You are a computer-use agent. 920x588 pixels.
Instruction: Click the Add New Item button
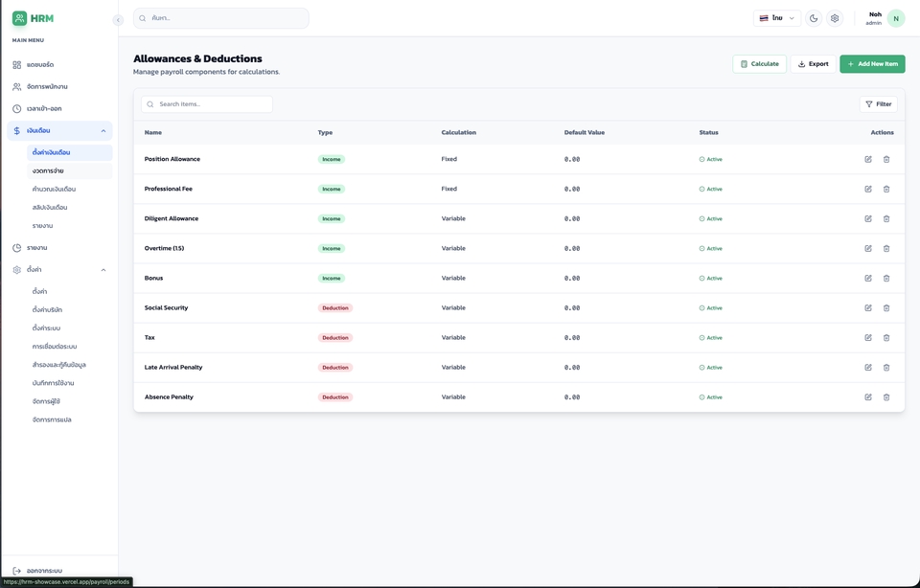point(872,64)
